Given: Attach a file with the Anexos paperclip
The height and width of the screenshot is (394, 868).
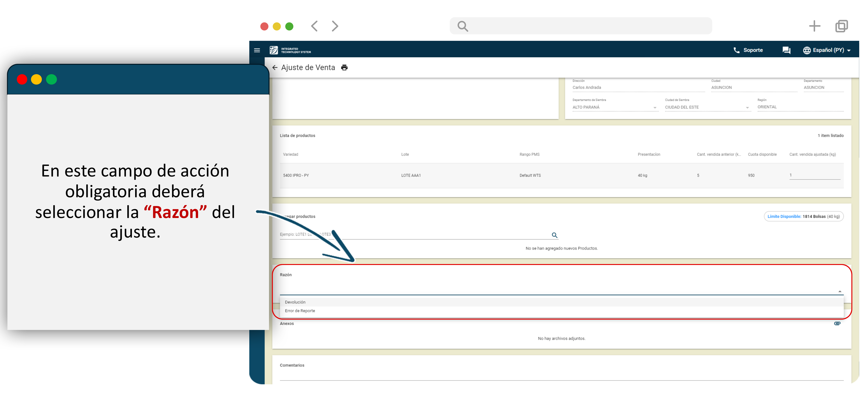Looking at the screenshot, I should point(837,324).
